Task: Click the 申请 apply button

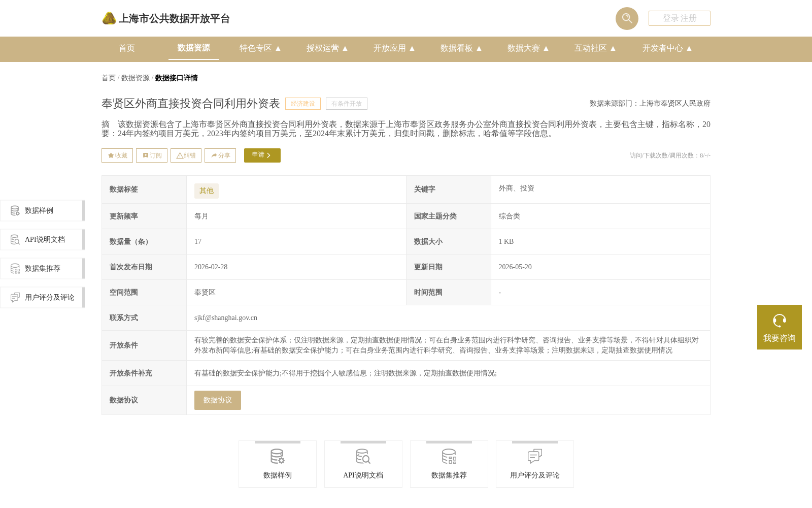Action: [x=262, y=155]
